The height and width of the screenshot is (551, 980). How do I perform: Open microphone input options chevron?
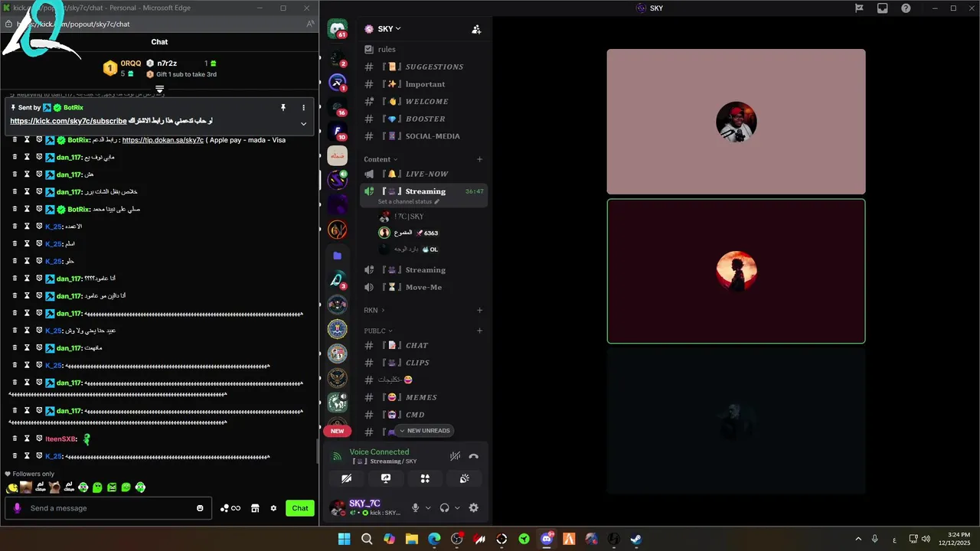point(428,508)
